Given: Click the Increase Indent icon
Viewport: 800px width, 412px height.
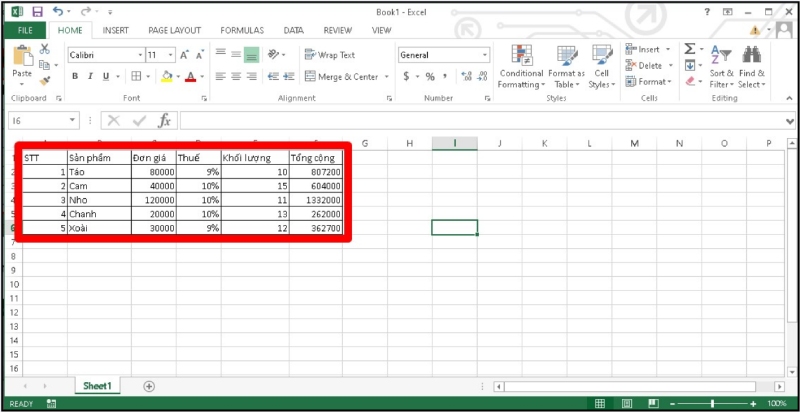Looking at the screenshot, I should click(x=289, y=76).
